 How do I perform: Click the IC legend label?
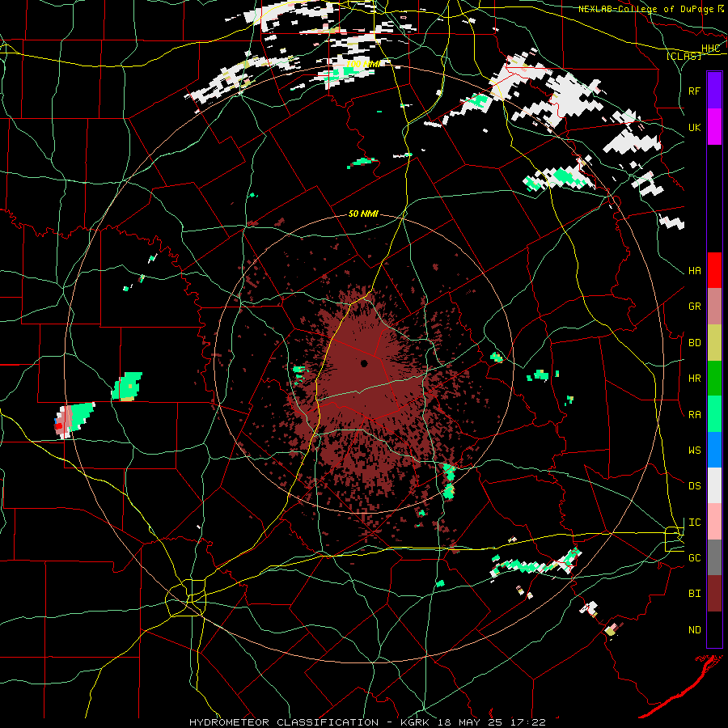click(x=694, y=523)
